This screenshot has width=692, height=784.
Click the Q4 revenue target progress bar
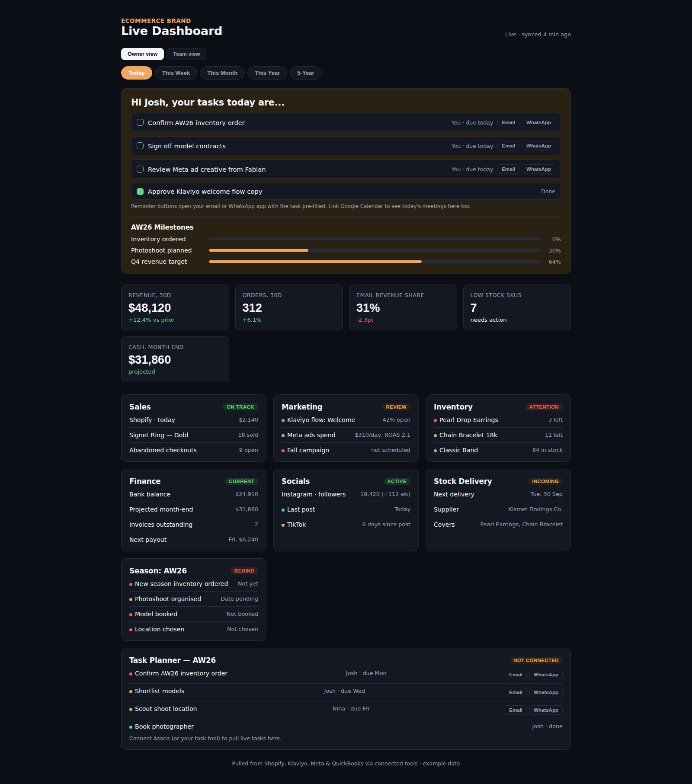(375, 262)
